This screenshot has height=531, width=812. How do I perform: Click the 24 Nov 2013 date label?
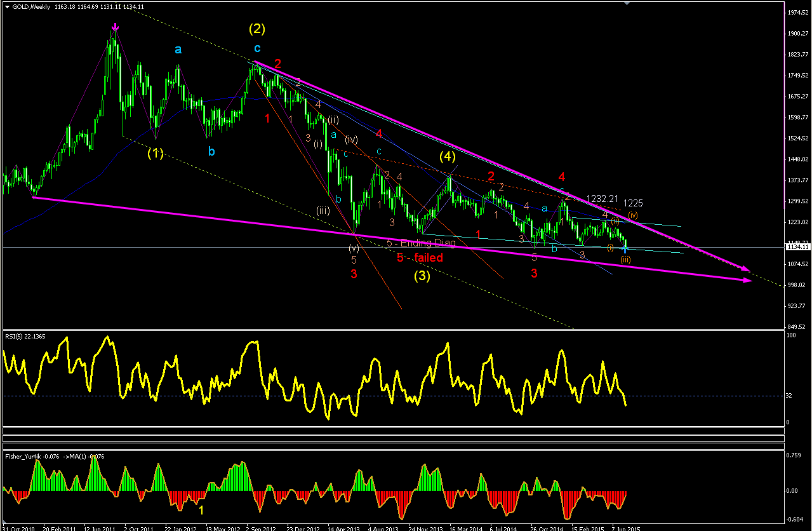[424, 528]
